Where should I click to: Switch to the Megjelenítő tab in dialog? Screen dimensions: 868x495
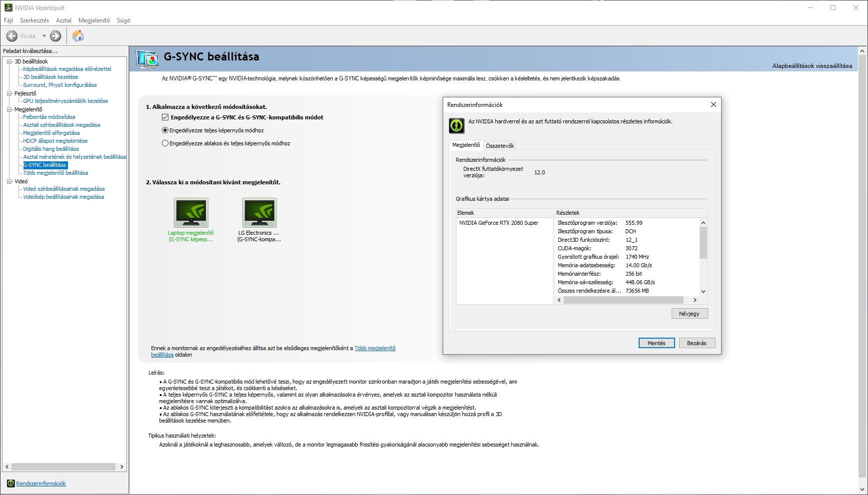click(466, 145)
